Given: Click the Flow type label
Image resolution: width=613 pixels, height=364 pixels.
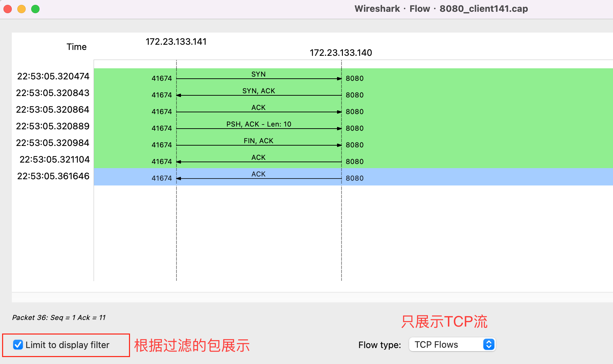Looking at the screenshot, I should click(x=380, y=345).
